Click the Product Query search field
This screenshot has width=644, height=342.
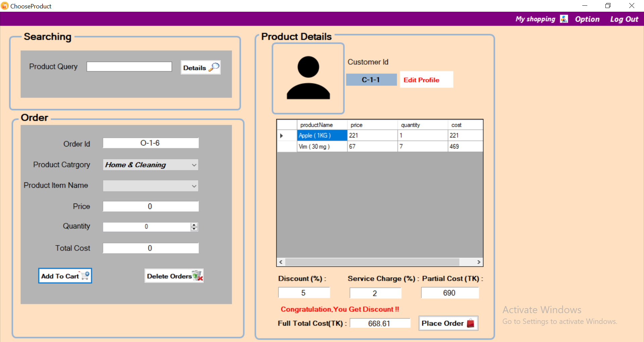(x=129, y=67)
